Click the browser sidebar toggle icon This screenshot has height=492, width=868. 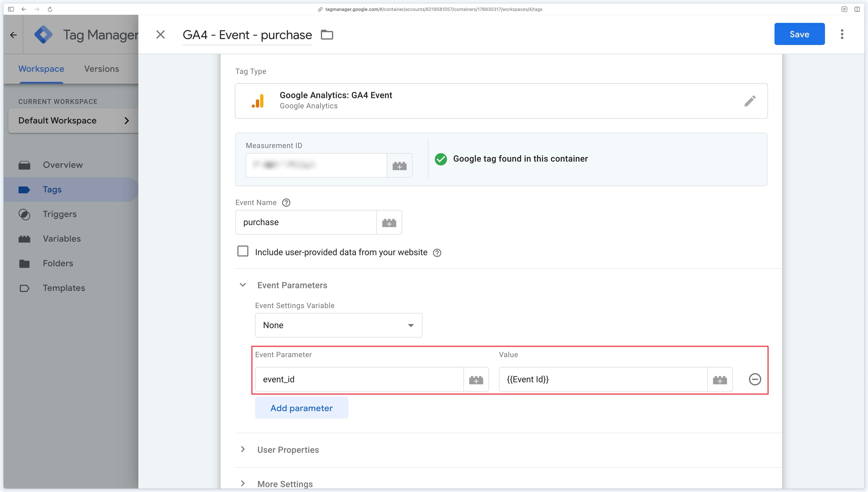coord(11,9)
